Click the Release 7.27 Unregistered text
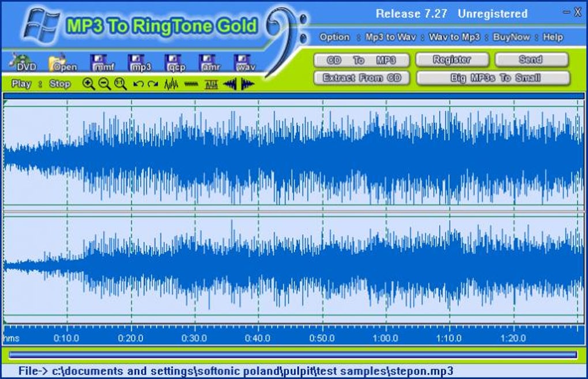Screen dimensions: 588x379 (x=451, y=14)
